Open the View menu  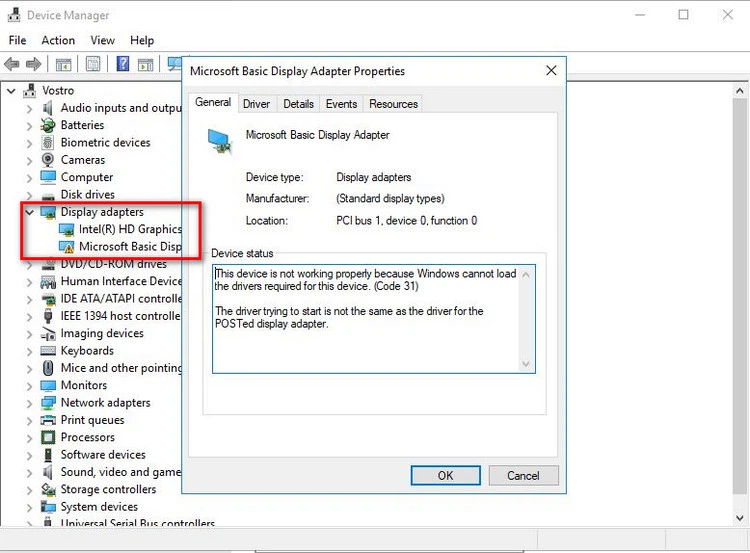102,40
